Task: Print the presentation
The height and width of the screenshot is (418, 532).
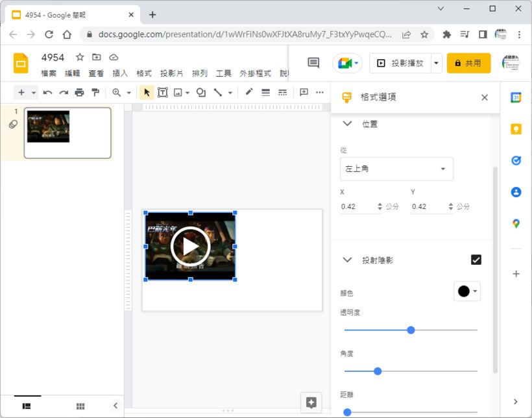Action: pyautogui.click(x=79, y=92)
